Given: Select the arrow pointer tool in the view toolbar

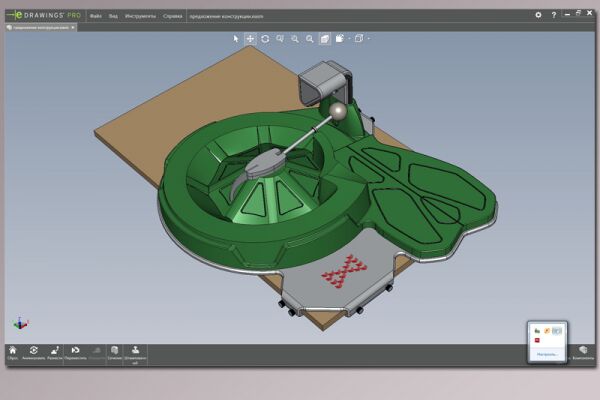Looking at the screenshot, I should point(236,39).
